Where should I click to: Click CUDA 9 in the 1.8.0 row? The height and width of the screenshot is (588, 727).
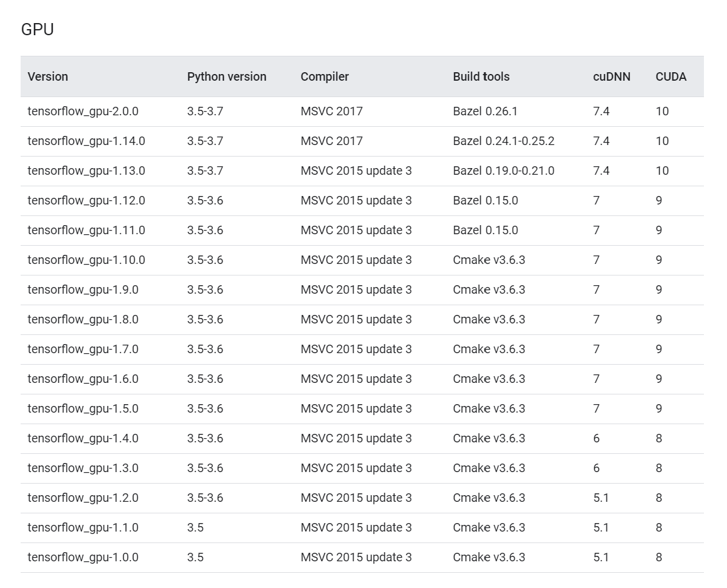pyautogui.click(x=659, y=319)
